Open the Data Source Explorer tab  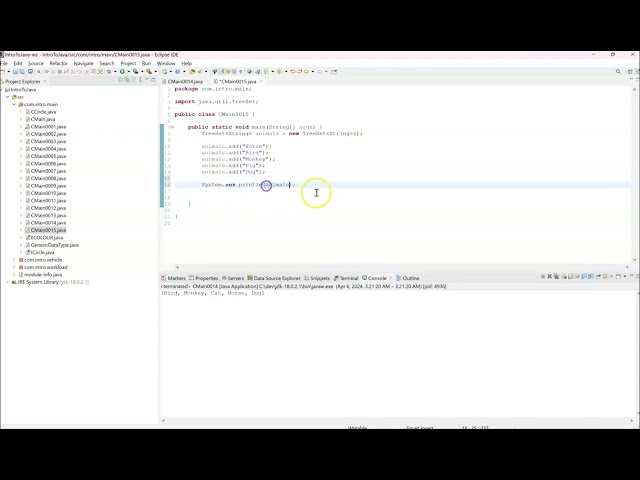tap(276, 278)
